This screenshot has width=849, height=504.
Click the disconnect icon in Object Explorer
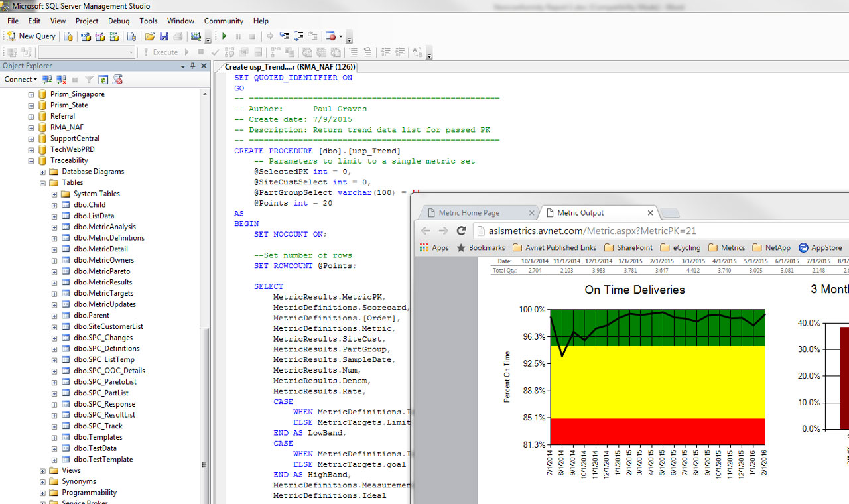61,80
